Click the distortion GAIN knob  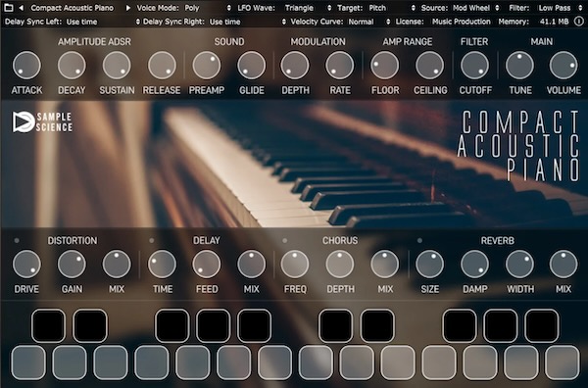click(x=72, y=264)
